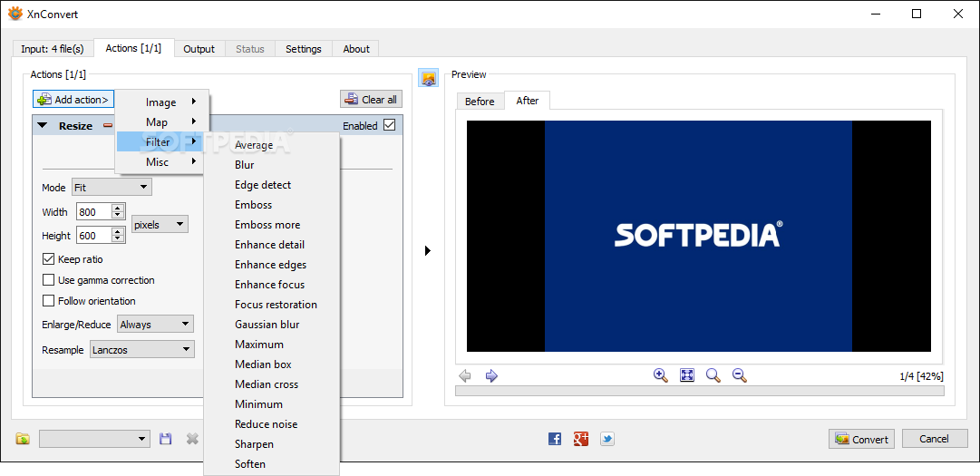
Task: Switch to the About tab
Action: pyautogui.click(x=356, y=49)
